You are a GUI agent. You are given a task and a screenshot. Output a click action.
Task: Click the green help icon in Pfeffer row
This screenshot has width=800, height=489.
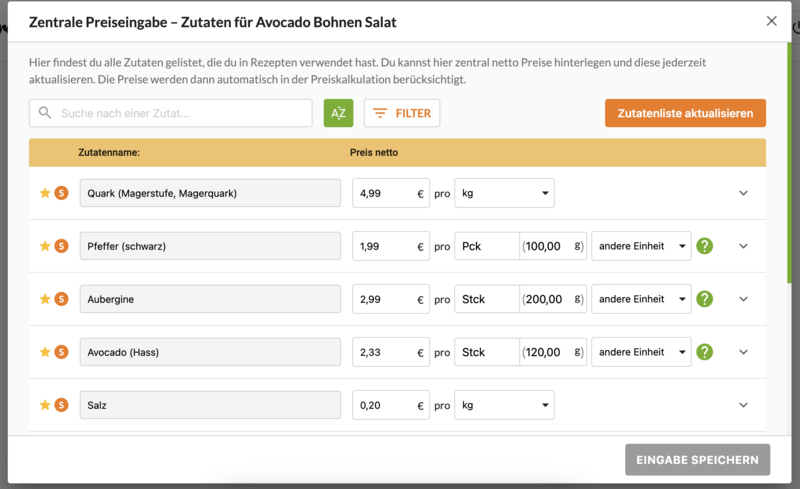pyautogui.click(x=704, y=246)
